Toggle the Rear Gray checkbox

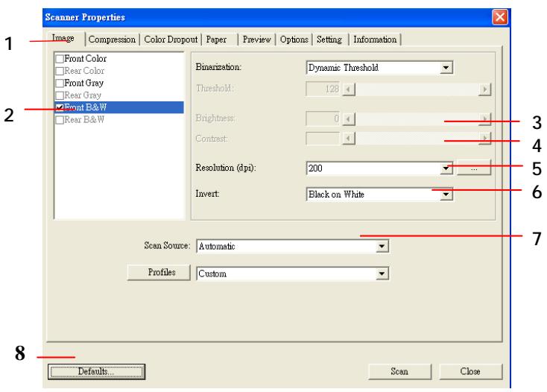click(x=60, y=95)
